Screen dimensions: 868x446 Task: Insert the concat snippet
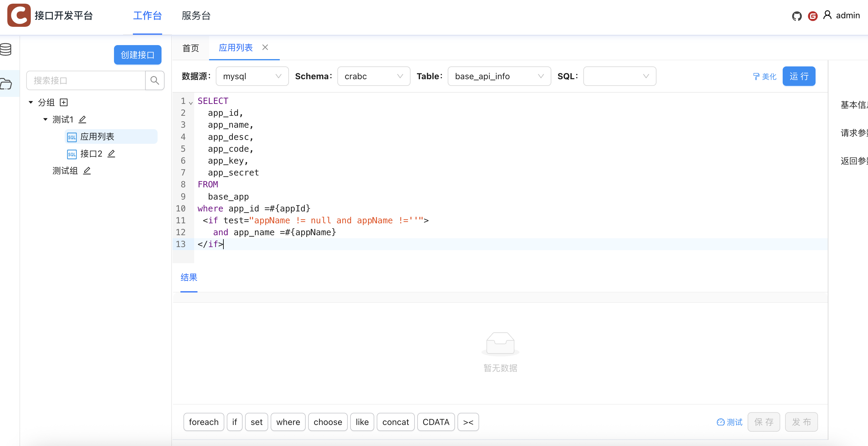pyautogui.click(x=396, y=422)
